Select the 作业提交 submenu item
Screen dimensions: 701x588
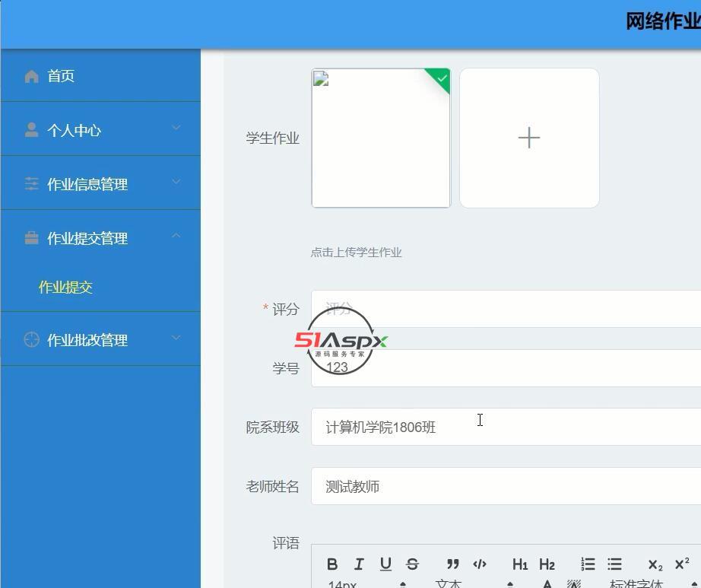(65, 287)
